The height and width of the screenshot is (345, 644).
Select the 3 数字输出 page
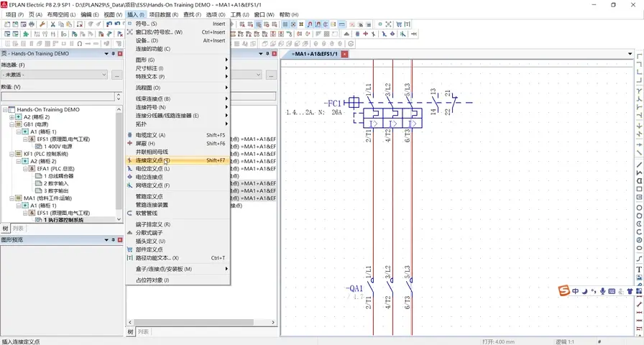coord(56,190)
